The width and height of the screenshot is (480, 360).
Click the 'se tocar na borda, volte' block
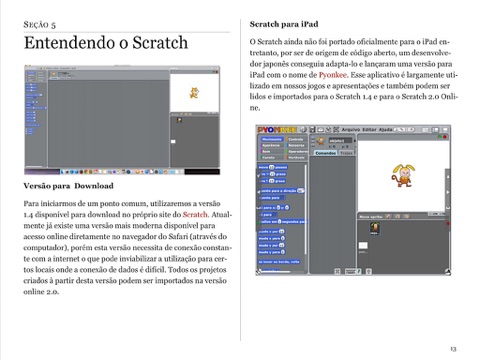[x=279, y=262]
